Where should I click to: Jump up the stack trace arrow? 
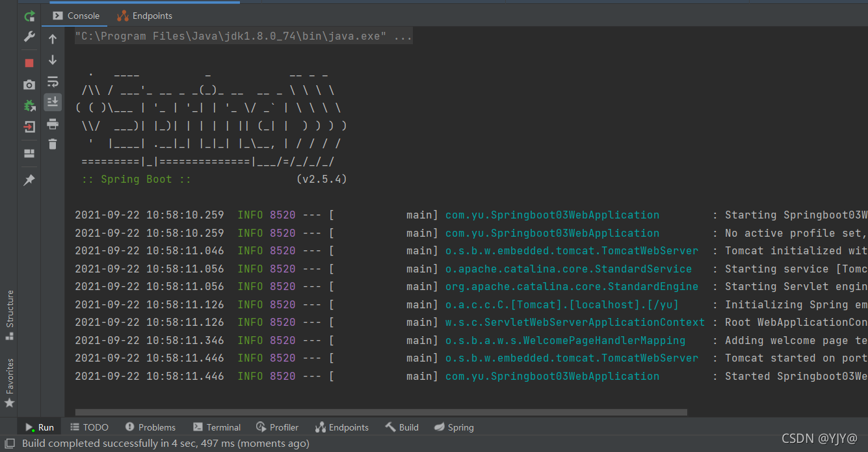53,39
